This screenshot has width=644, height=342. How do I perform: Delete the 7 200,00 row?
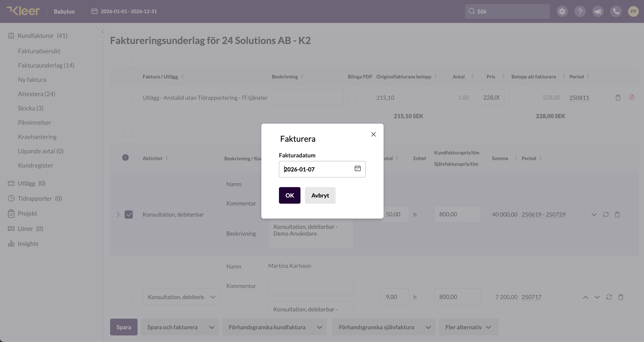[x=621, y=297]
